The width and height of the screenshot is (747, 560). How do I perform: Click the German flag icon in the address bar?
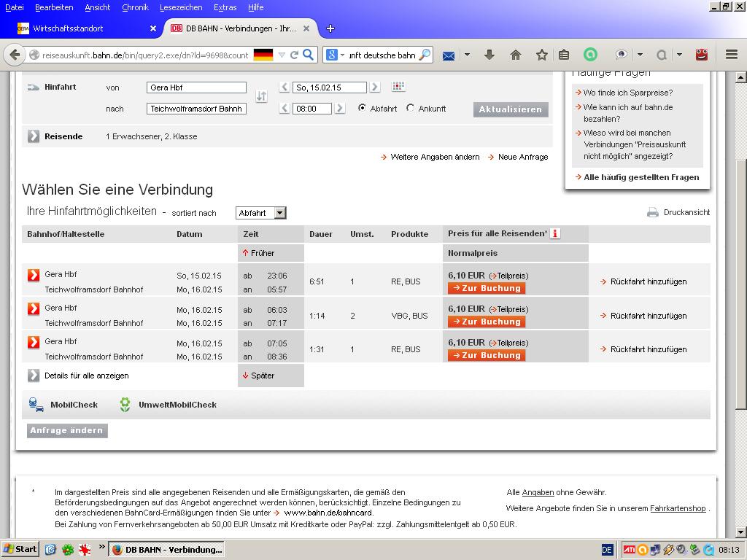click(263, 55)
